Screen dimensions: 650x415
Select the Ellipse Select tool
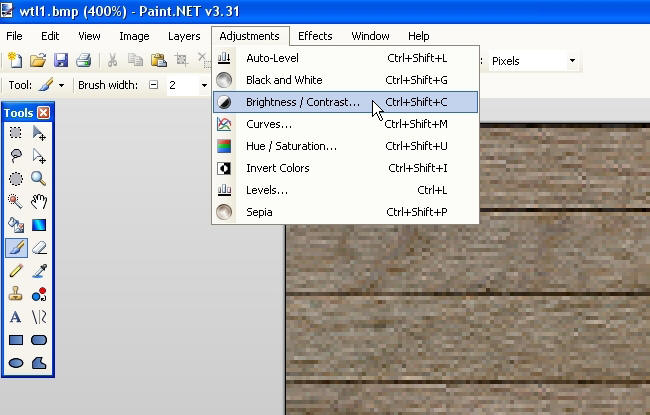point(16,179)
